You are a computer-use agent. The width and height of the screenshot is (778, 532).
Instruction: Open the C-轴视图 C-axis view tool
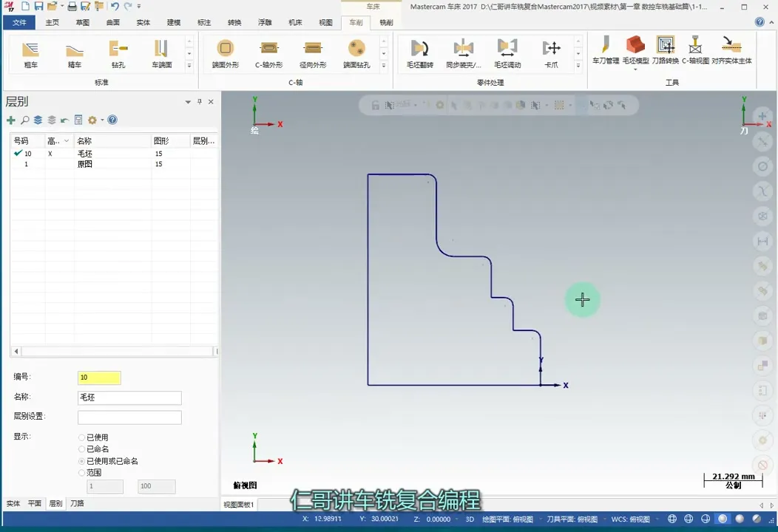click(x=695, y=50)
